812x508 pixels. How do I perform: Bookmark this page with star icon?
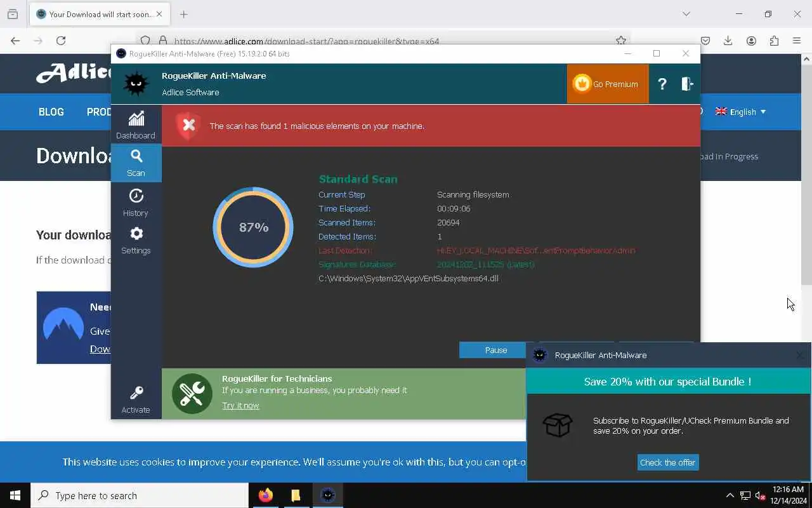(620, 41)
